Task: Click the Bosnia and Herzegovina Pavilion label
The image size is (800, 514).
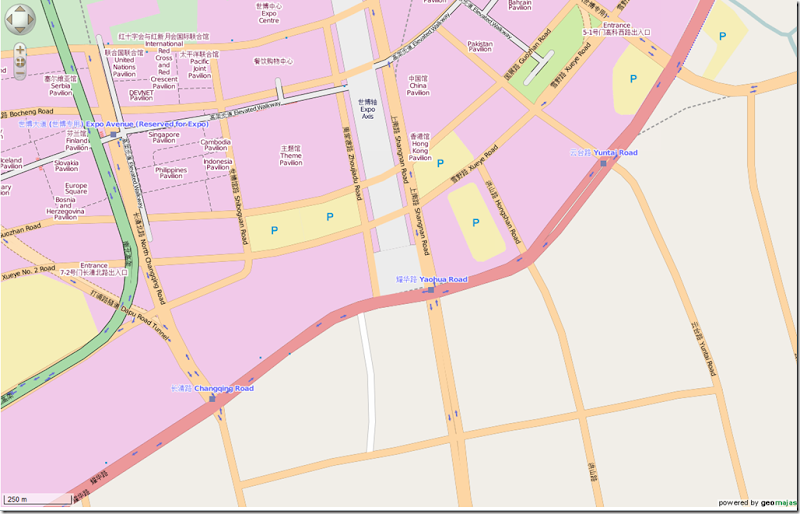Action: click(66, 208)
